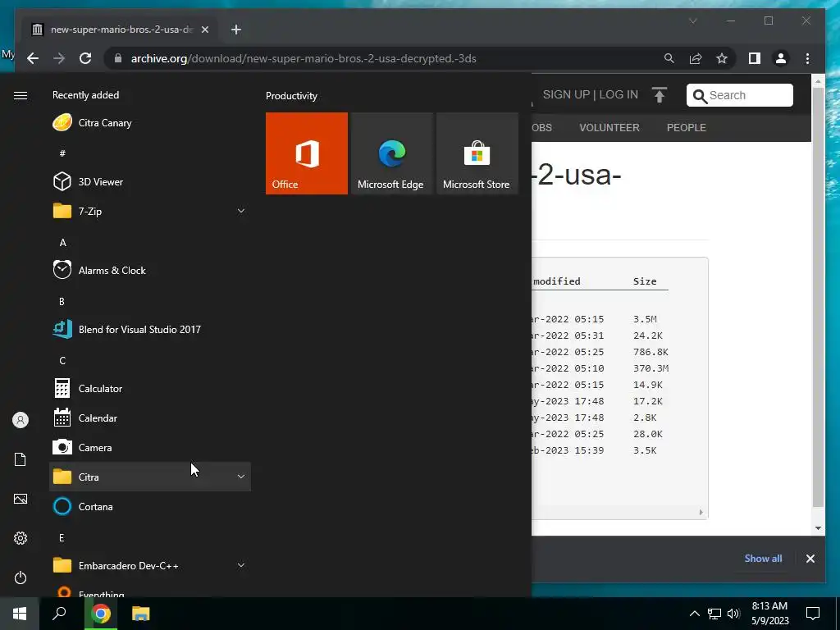Open Pictures from Start sidebar
840x630 pixels.
21,499
